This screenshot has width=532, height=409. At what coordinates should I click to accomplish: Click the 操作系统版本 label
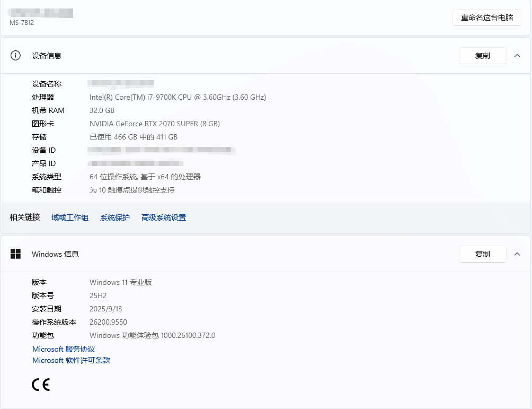[54, 322]
